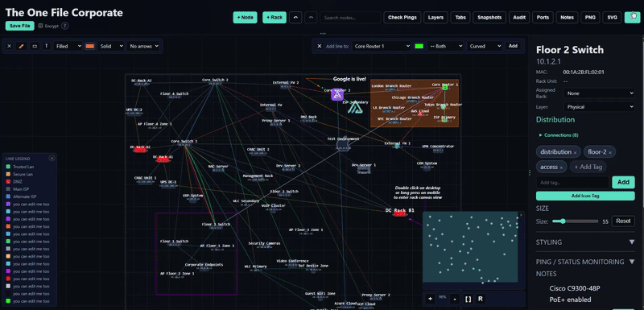The height and width of the screenshot is (310, 644).
Task: Open the No arrows dropdown
Action: (143, 47)
